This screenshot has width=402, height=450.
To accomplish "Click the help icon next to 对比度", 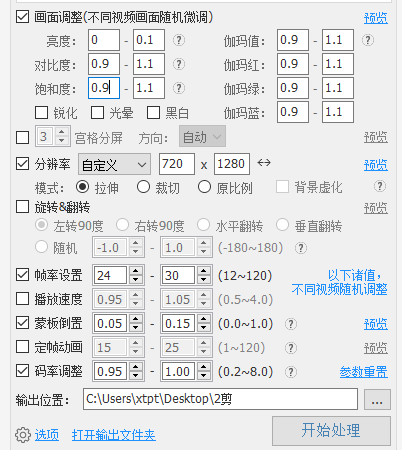I will (179, 64).
